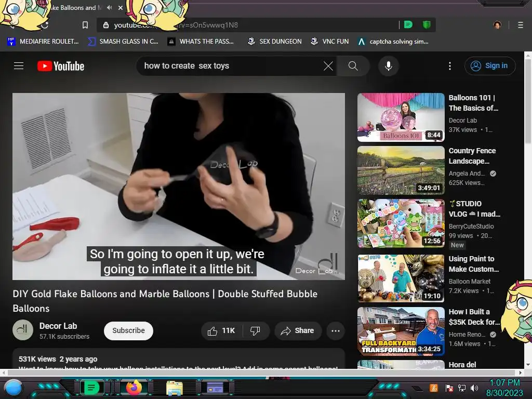Open the browser profile avatar
Viewport: 532px width, 399px height.
coord(497,25)
